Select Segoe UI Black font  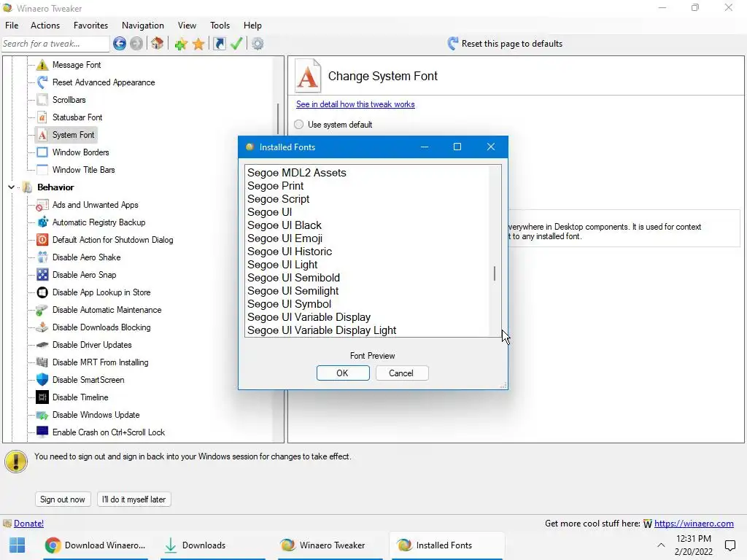(284, 225)
